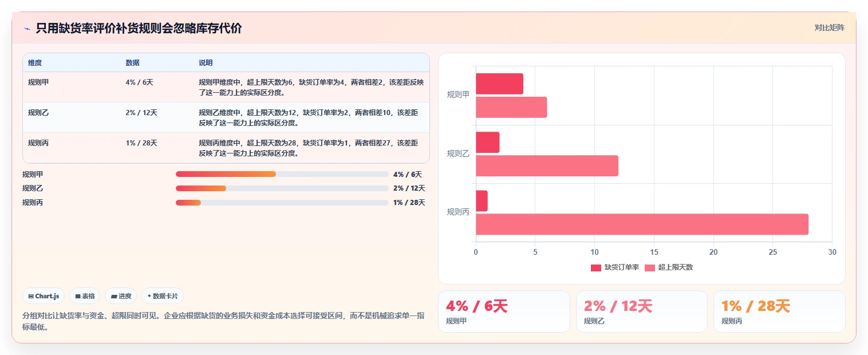This screenshot has width=868, height=355.
Task: Open the 1% / 28天 规则丙 data card
Action: (779, 311)
